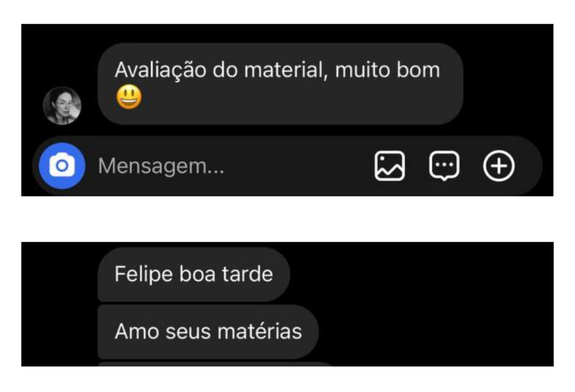The height and width of the screenshot is (392, 575).
Task: Open the saved replies speech-bubble icon
Action: point(444,166)
